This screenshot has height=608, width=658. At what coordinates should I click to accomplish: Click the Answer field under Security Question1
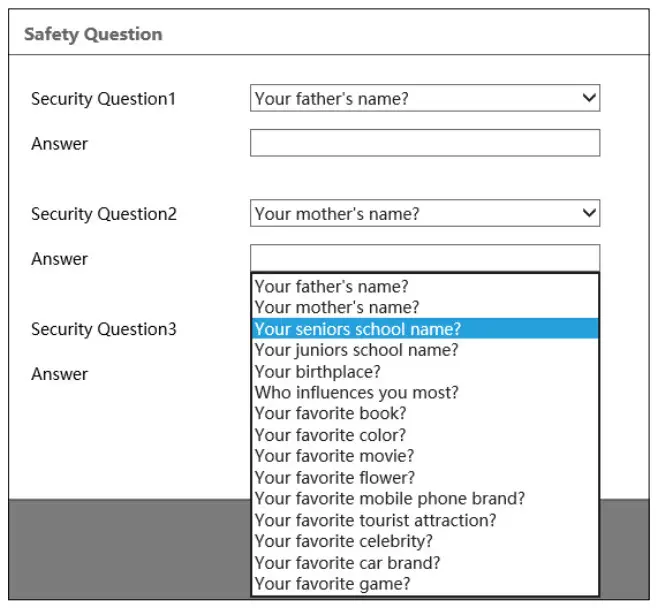(424, 143)
